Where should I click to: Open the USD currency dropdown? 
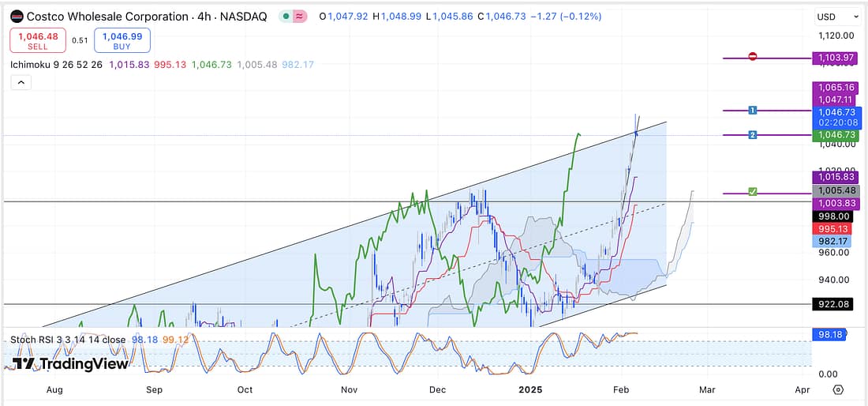click(836, 17)
